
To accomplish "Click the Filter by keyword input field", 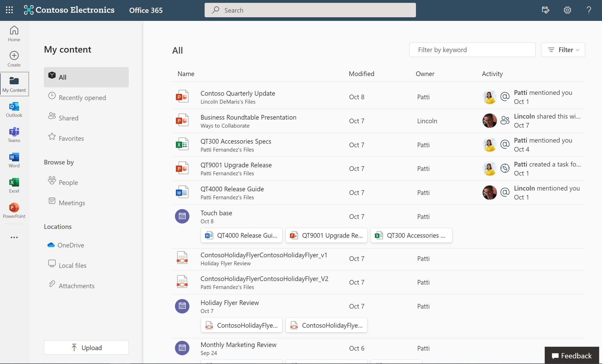I will 472,50.
